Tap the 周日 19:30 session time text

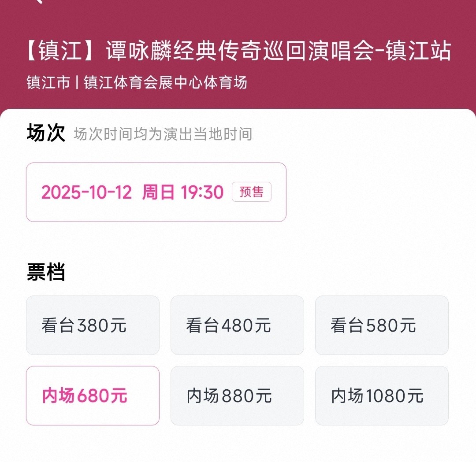coord(182,192)
